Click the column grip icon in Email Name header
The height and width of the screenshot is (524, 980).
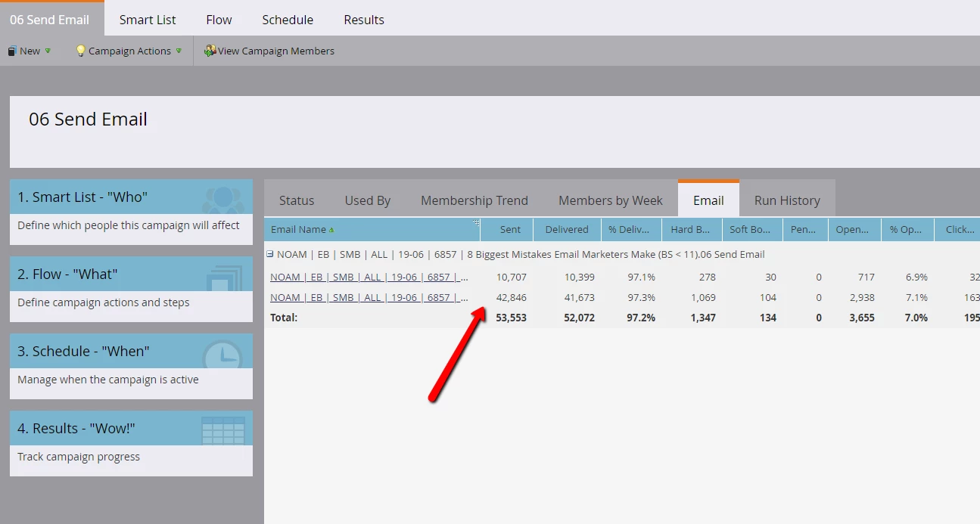476,222
